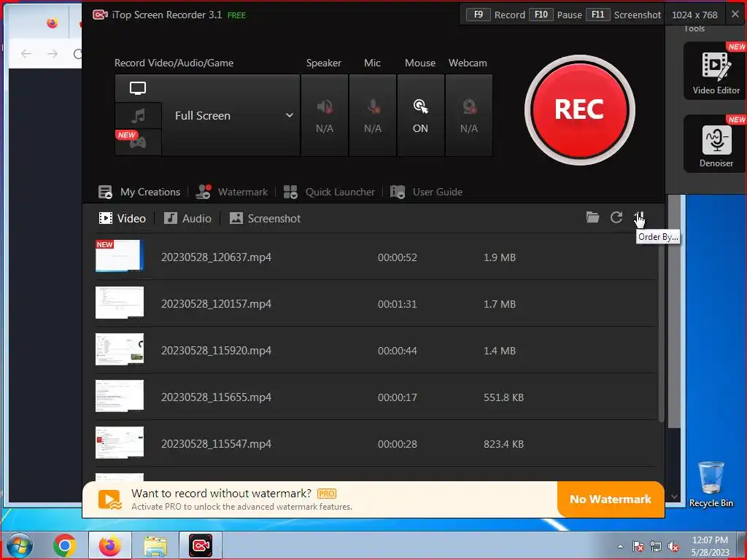Click the PRO badge in the banner
This screenshot has height=560, width=747.
(x=327, y=494)
